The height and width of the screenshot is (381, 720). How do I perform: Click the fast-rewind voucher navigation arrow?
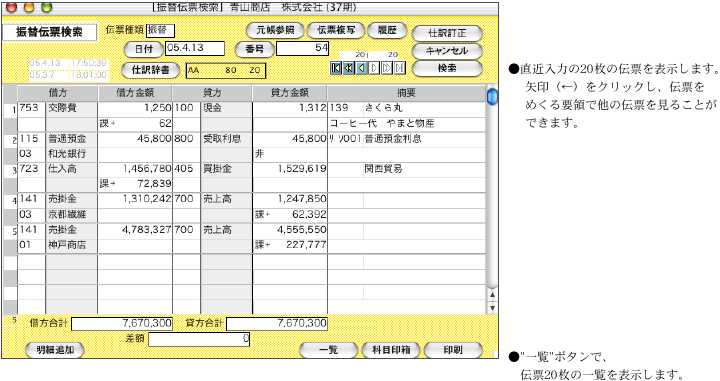click(x=349, y=68)
